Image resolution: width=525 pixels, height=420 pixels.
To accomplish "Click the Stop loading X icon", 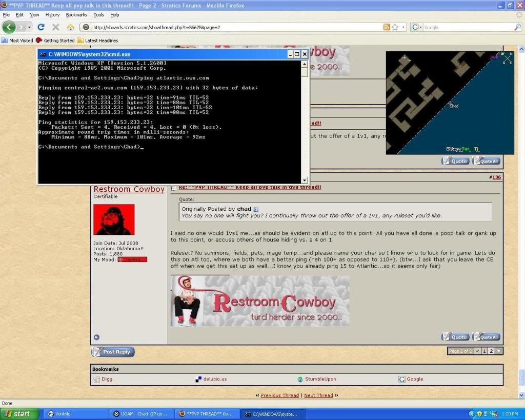I will pyautogui.click(x=55, y=27).
